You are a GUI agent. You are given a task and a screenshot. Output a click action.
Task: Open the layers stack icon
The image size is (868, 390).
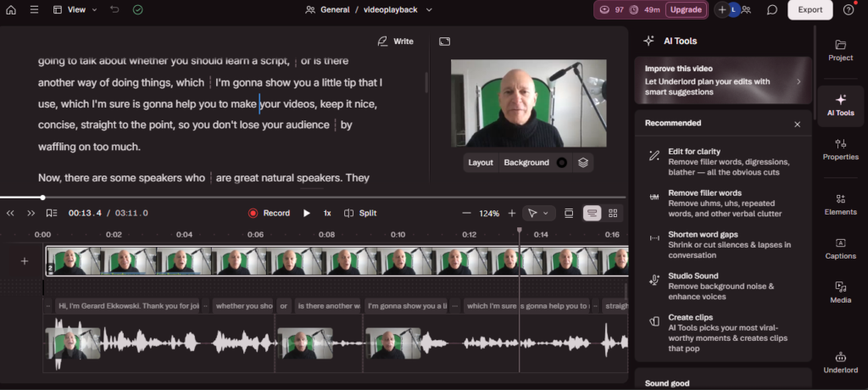(582, 162)
